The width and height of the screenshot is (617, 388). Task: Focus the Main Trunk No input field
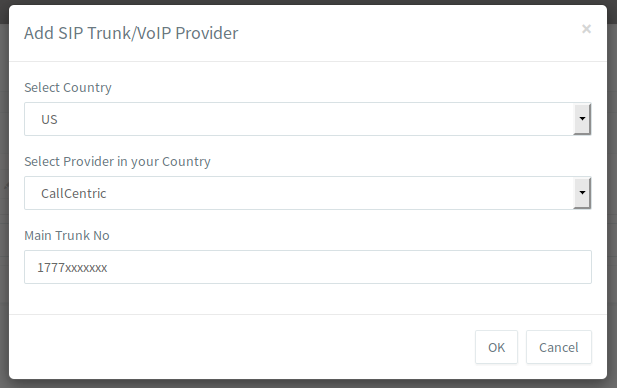click(x=308, y=267)
